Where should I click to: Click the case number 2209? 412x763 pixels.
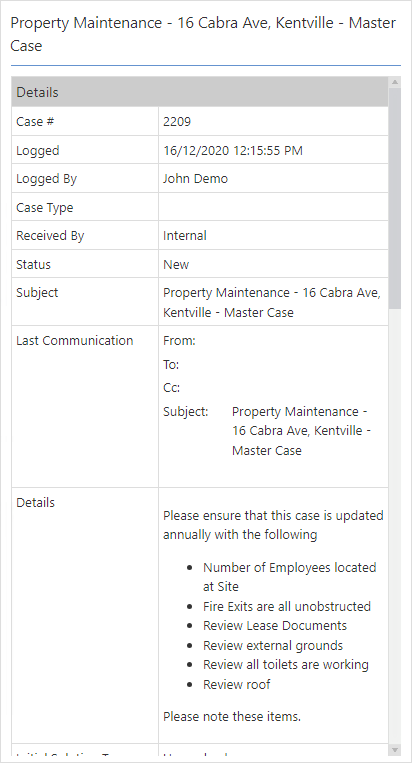pos(177,122)
